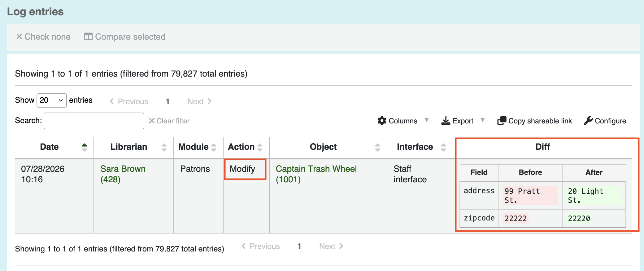Click the Check none X icon
The width and height of the screenshot is (644, 271).
pyautogui.click(x=19, y=37)
